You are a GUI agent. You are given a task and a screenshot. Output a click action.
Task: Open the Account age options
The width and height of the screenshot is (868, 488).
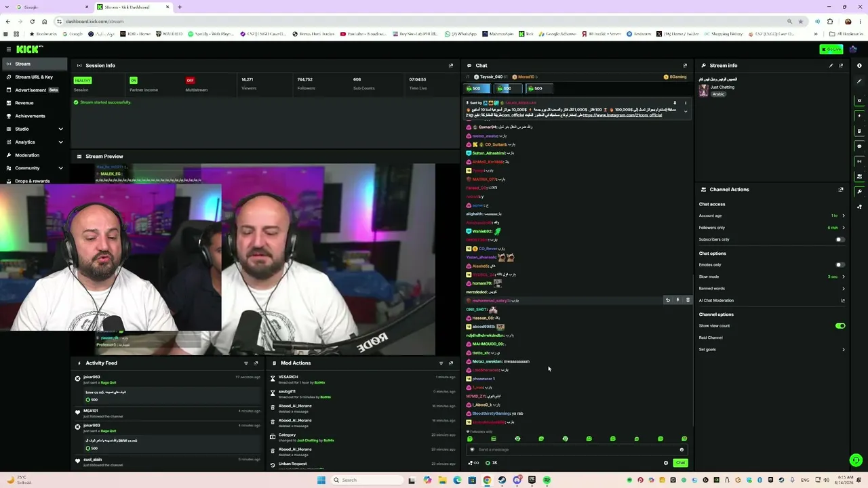pos(772,216)
